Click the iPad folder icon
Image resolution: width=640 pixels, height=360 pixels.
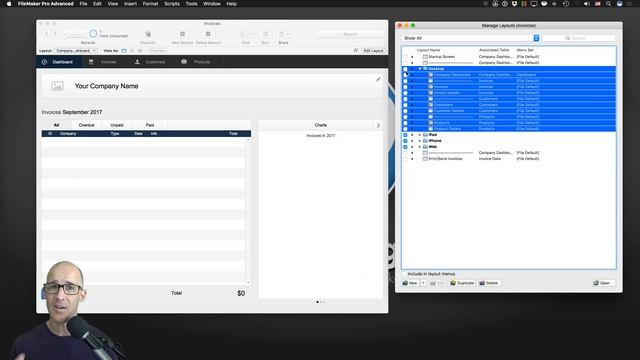425,135
